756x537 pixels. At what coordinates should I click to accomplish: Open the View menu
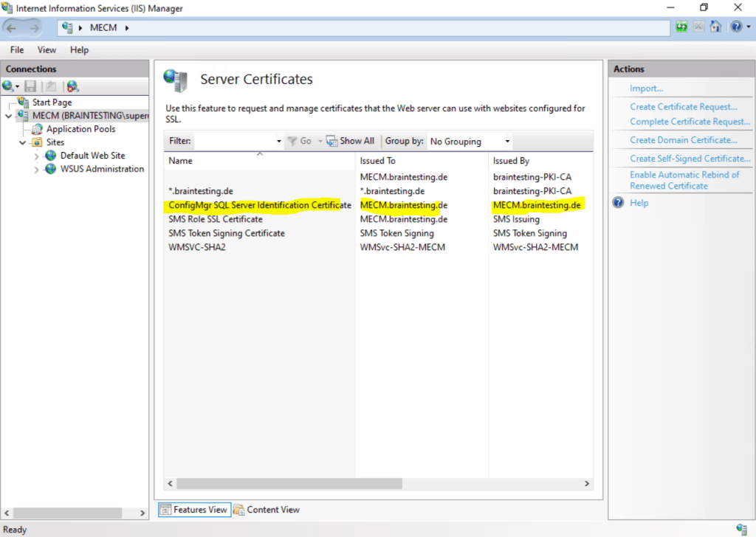pos(47,50)
